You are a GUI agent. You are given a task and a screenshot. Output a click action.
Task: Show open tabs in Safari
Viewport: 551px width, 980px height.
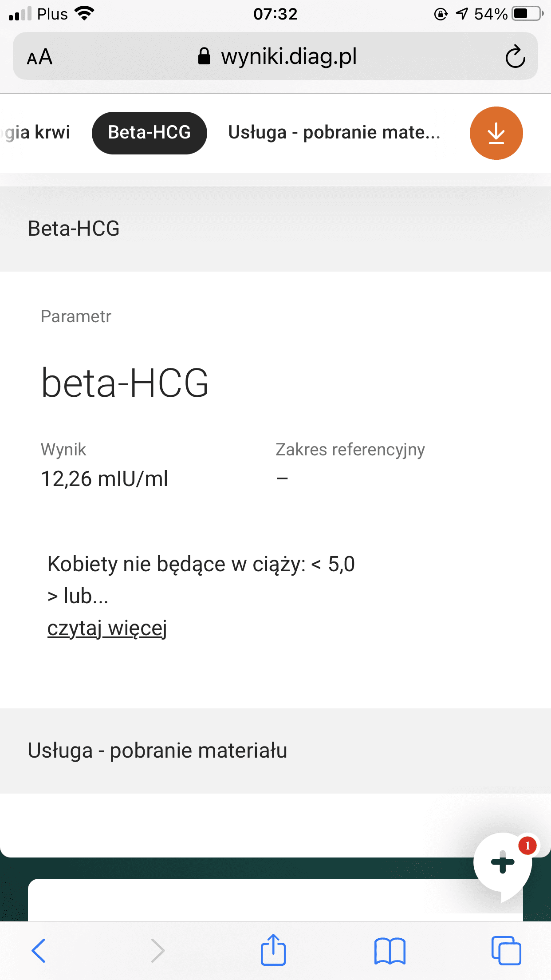coord(506,951)
